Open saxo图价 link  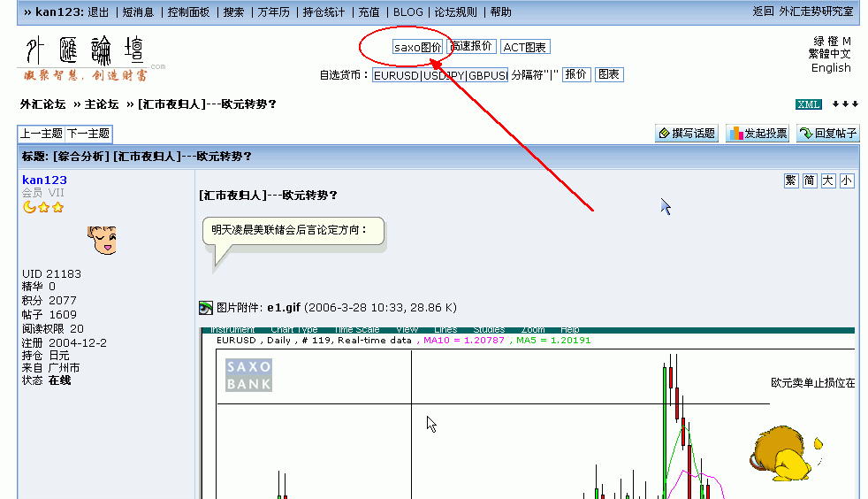[417, 47]
